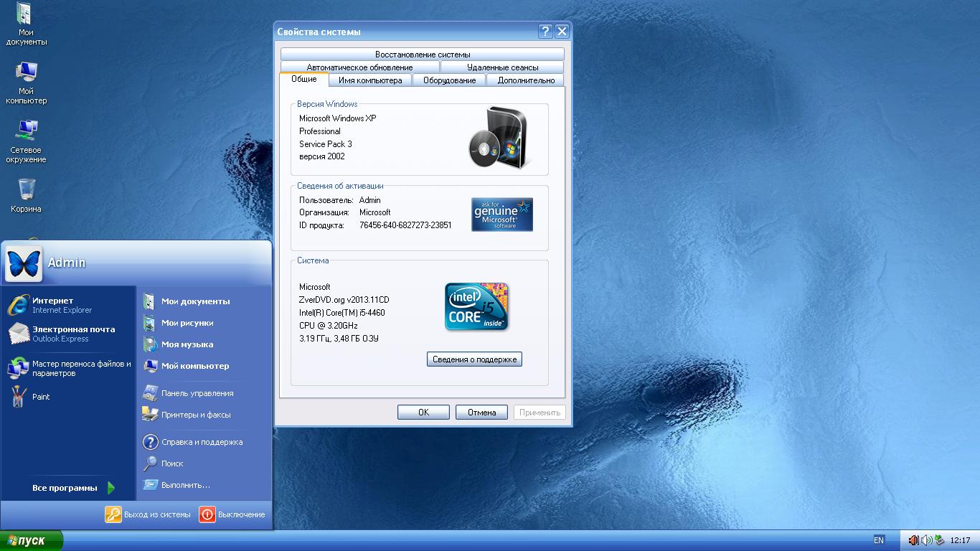Screen dimensions: 980x551
Task: Click the Professional edition text
Action: 320,131
